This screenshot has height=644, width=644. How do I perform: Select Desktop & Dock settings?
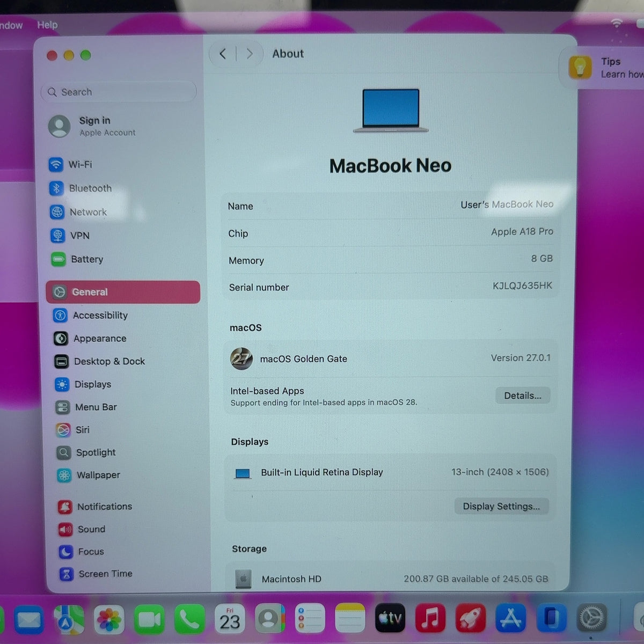(100, 361)
